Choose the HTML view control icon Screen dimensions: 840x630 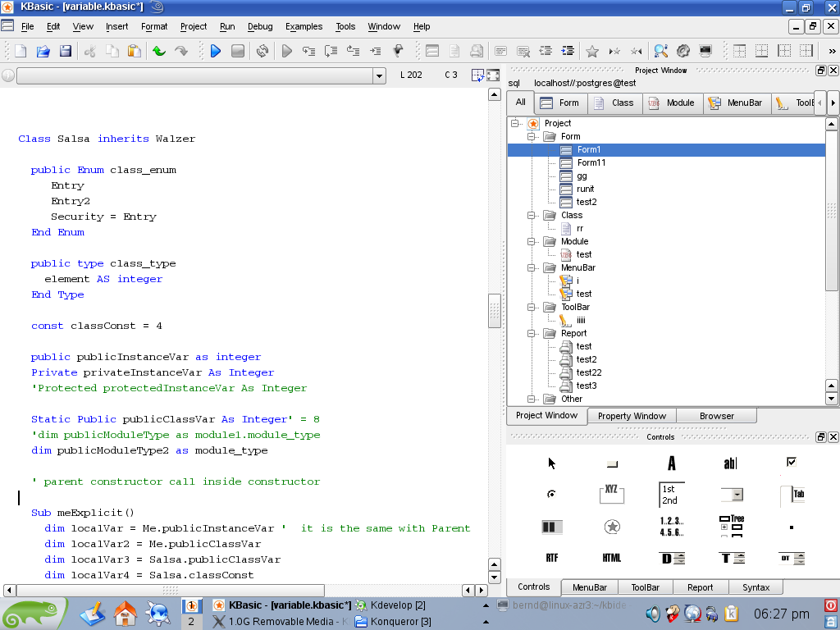(612, 558)
